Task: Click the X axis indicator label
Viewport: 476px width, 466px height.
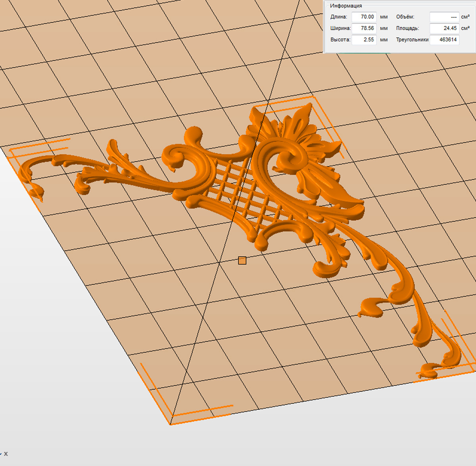Action: pyautogui.click(x=6, y=454)
